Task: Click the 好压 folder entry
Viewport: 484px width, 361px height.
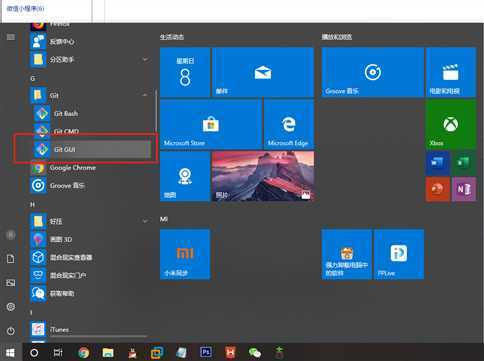Action: tap(90, 221)
